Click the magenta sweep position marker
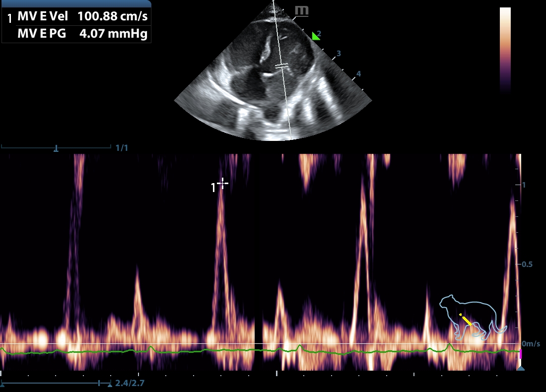546x392 pixels. coord(520,354)
